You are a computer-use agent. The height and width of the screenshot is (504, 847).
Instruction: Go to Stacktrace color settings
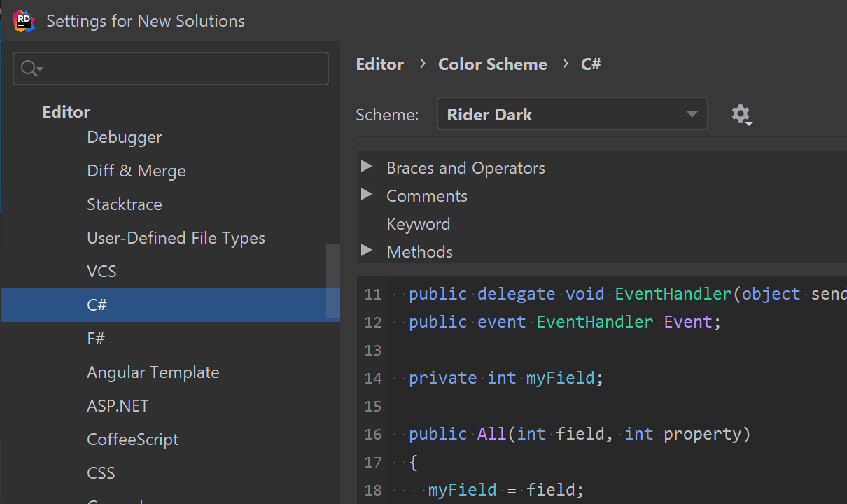124,204
